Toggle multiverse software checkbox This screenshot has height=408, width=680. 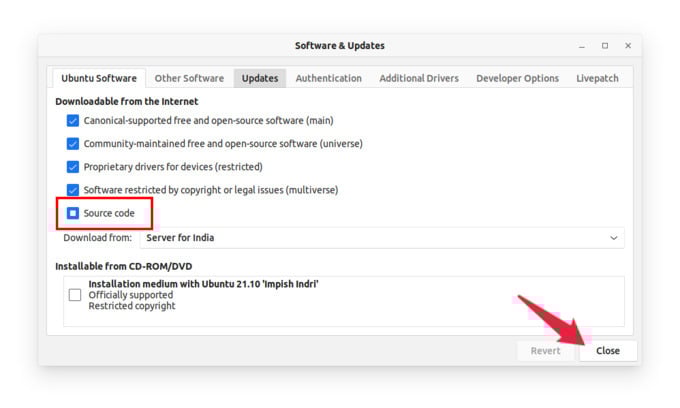click(x=73, y=190)
